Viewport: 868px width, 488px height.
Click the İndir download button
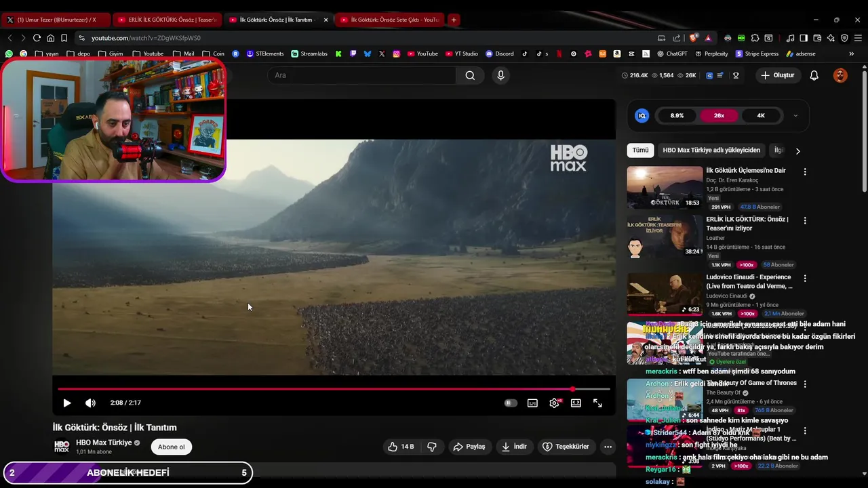pos(514,447)
